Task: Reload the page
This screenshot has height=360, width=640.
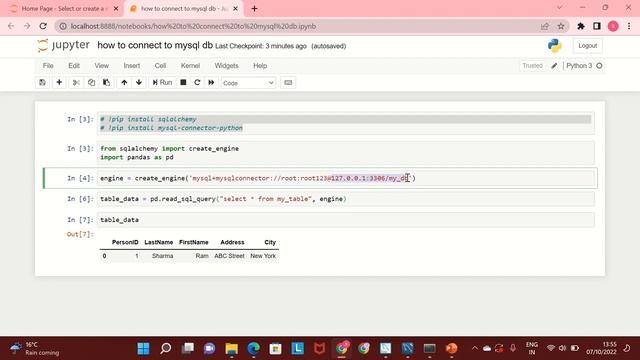Action: click(43, 26)
